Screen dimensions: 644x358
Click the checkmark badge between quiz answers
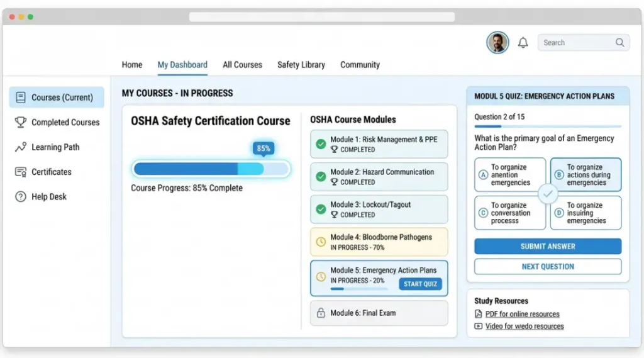(548, 194)
